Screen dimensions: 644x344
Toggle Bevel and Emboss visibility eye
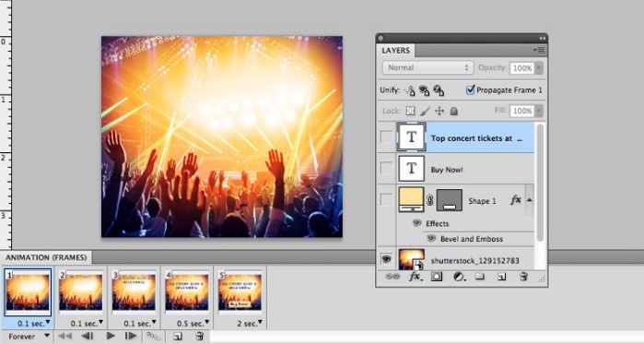click(431, 238)
